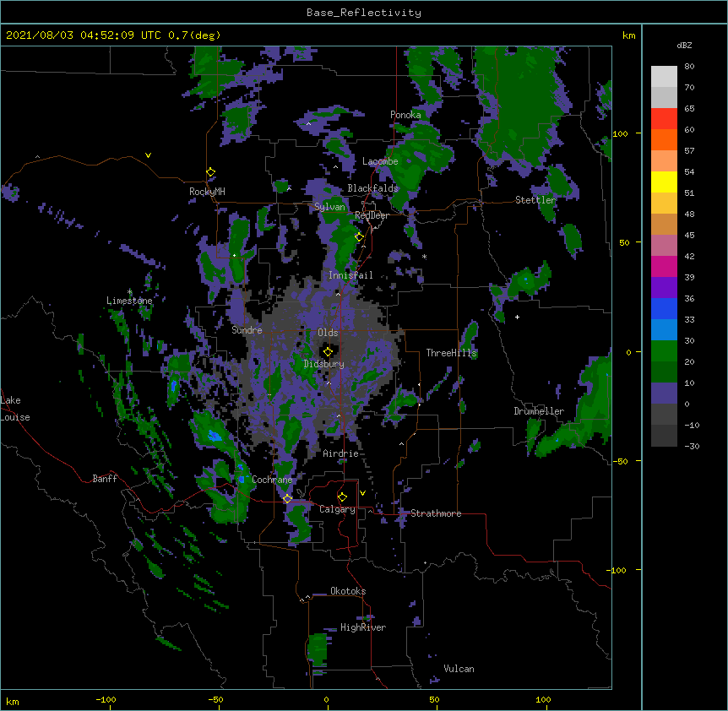
Task: Click the Didsbury town label
Action: pos(323,364)
